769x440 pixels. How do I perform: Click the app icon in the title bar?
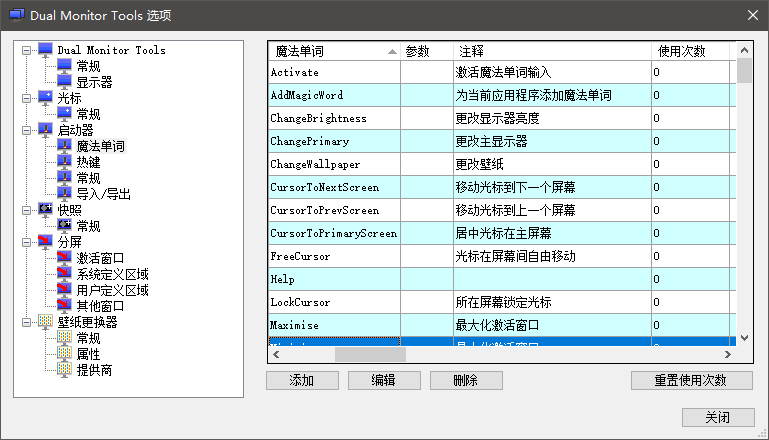pos(17,15)
